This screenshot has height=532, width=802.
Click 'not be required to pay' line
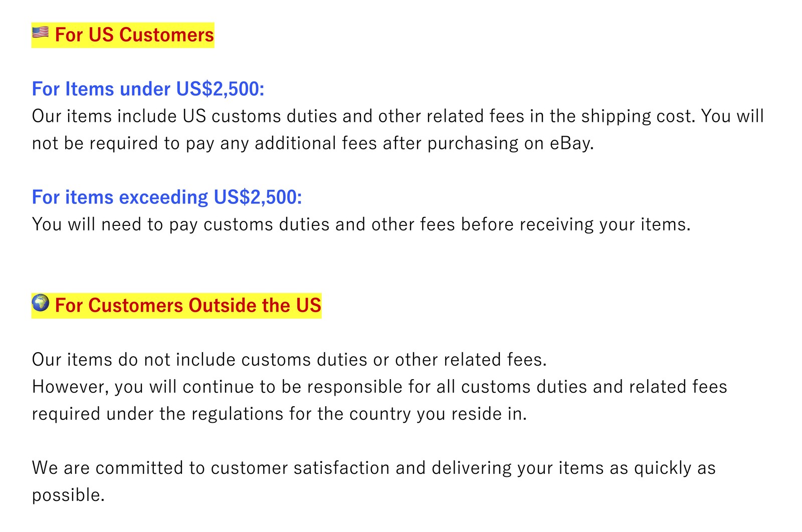[x=313, y=143]
